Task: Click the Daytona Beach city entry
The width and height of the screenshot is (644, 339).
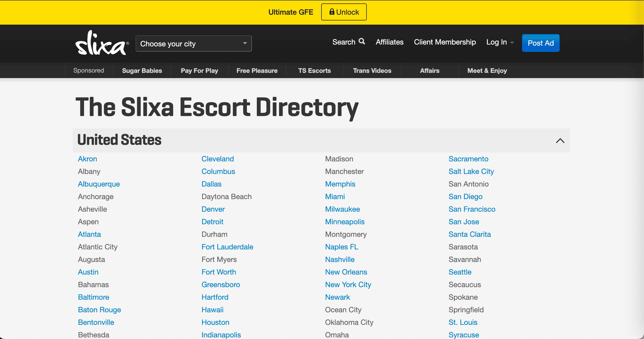Action: [x=227, y=196]
